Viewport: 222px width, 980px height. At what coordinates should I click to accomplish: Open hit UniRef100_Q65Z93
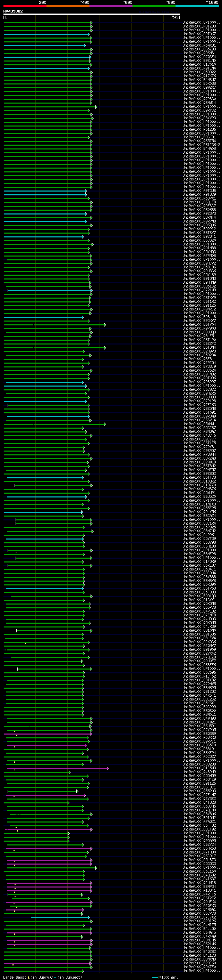pyautogui.click(x=199, y=49)
